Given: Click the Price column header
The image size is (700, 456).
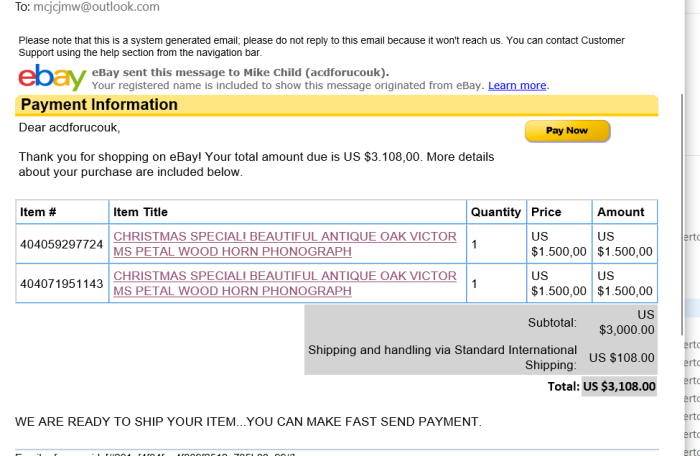Looking at the screenshot, I should coord(559,212).
